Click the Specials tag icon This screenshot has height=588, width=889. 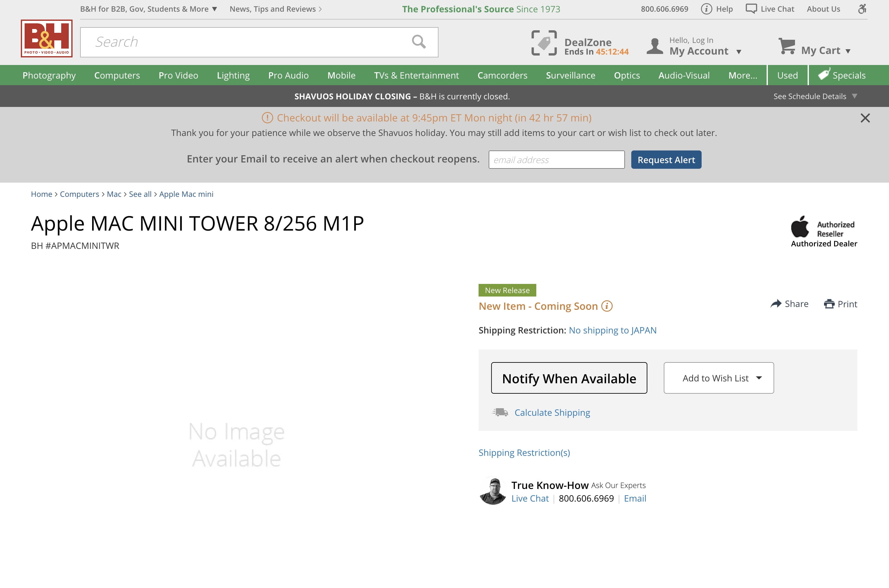point(824,74)
